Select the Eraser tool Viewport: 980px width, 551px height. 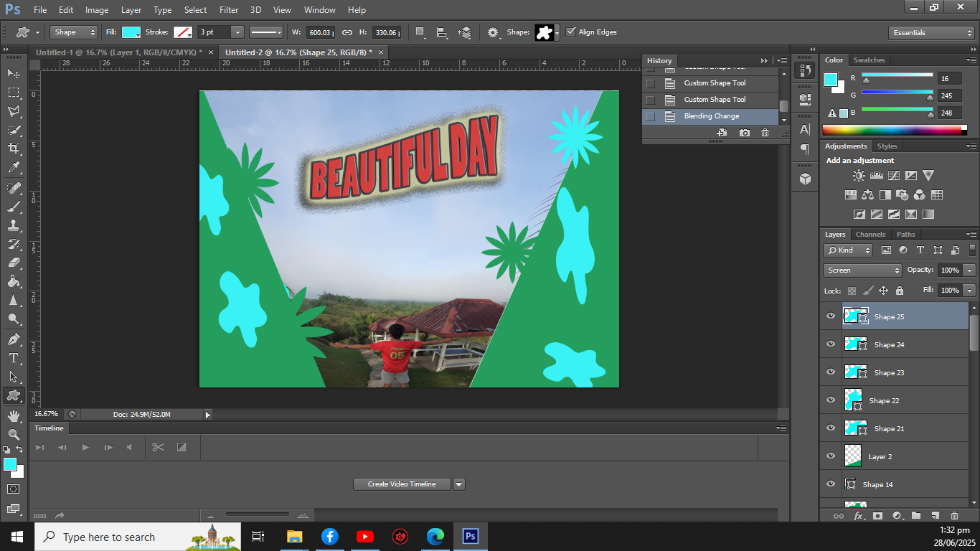(x=14, y=263)
